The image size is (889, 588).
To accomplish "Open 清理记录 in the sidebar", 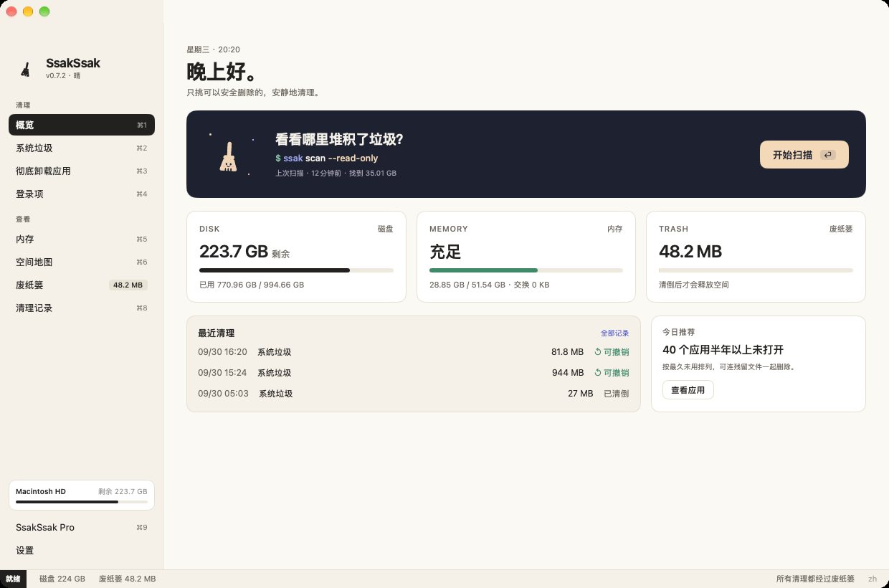I will 82,308.
